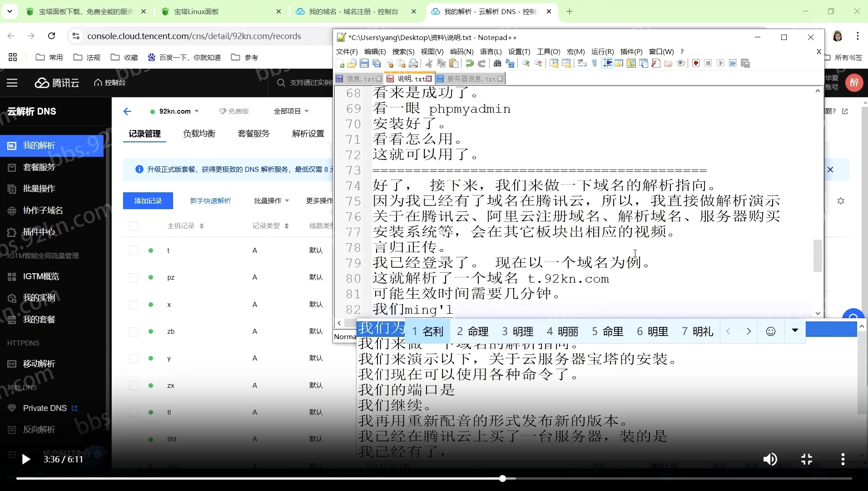Open Find with the binoculars icon
Viewport: 868px width, 491px height.
click(x=497, y=64)
